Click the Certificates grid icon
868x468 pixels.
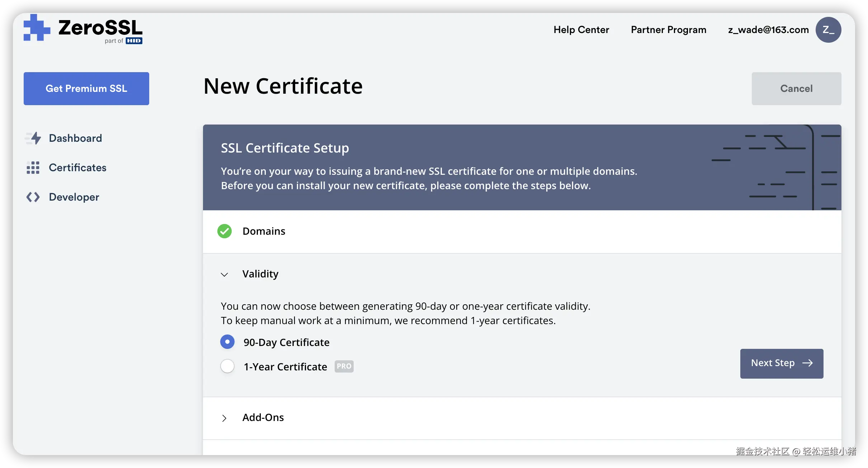[33, 168]
